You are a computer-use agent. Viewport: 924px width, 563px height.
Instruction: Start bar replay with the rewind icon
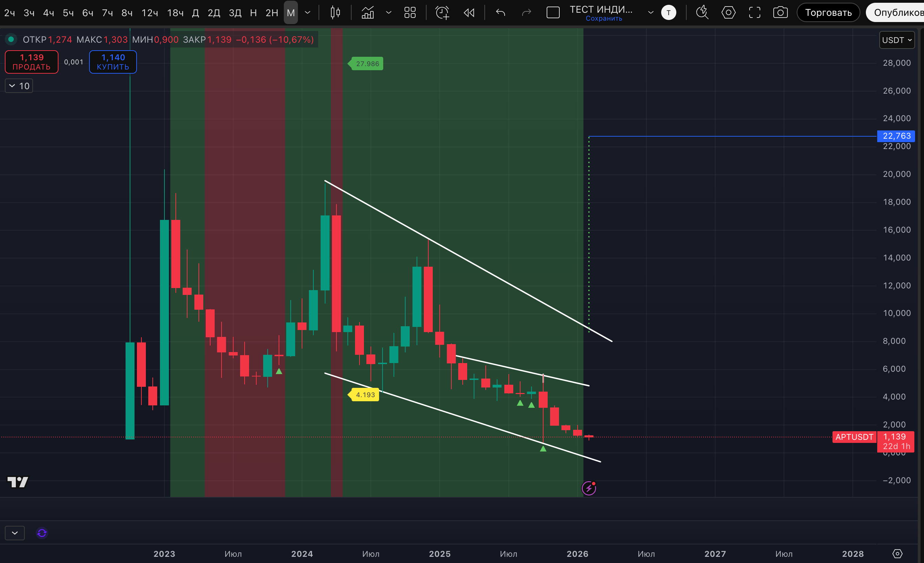click(469, 13)
